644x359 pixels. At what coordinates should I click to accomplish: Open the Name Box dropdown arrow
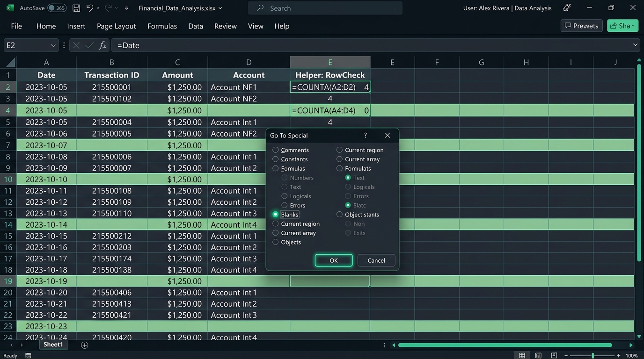tap(53, 45)
